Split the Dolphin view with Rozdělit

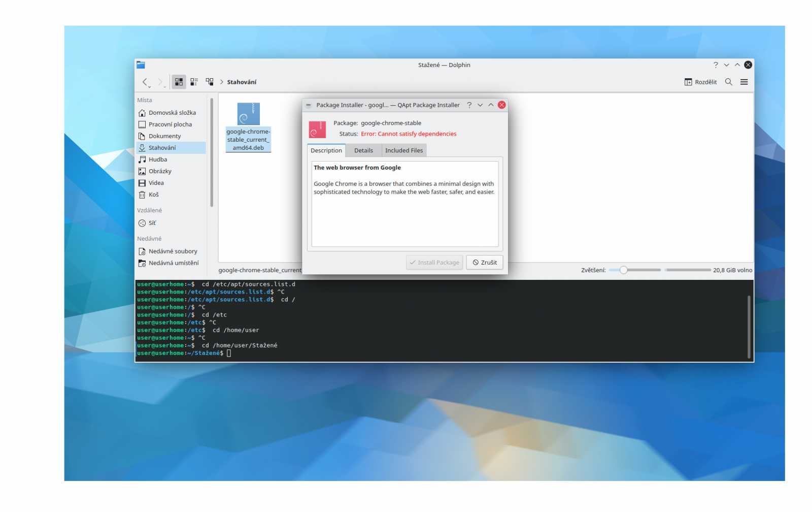pyautogui.click(x=700, y=82)
